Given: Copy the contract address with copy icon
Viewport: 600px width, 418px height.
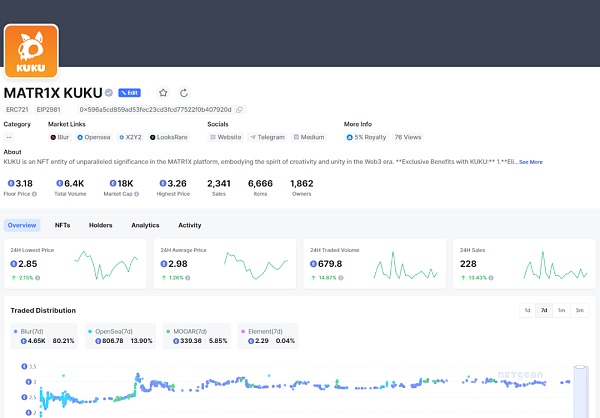Looking at the screenshot, I should point(240,110).
